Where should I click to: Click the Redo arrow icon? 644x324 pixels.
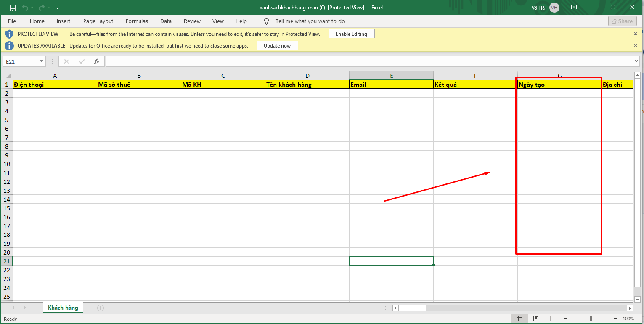pyautogui.click(x=41, y=8)
